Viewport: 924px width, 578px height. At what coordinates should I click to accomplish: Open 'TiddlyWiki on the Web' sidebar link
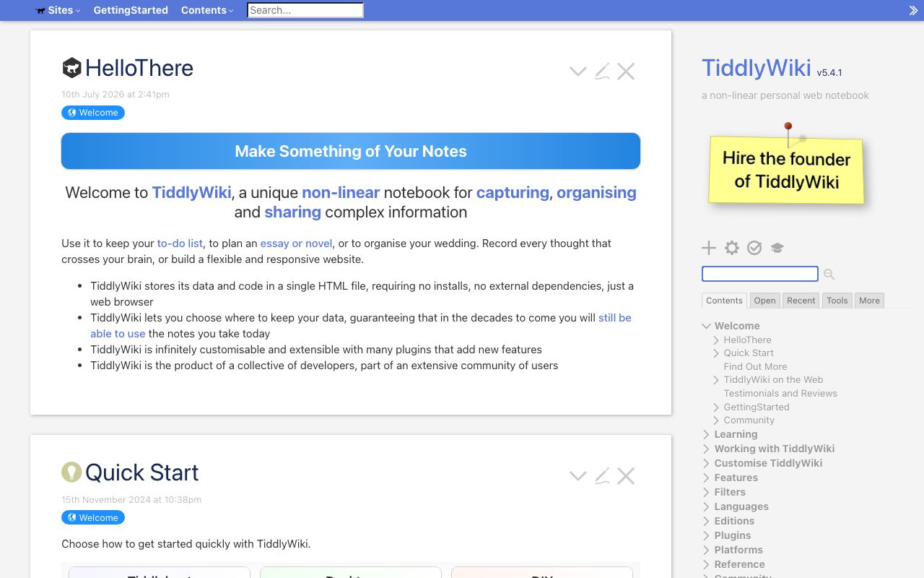[x=773, y=380]
